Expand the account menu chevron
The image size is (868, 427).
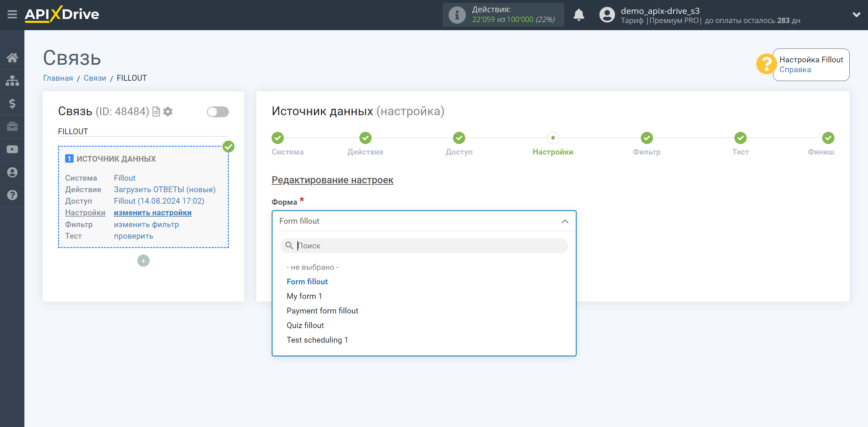coord(856,15)
